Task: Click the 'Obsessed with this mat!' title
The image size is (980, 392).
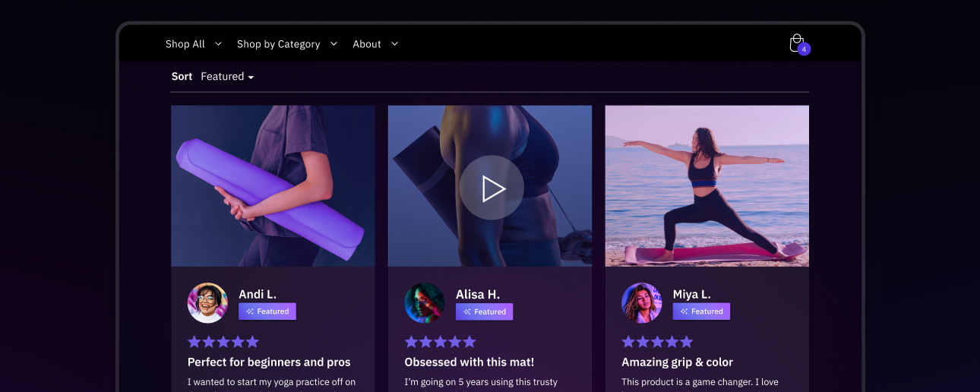Action: pos(469,362)
